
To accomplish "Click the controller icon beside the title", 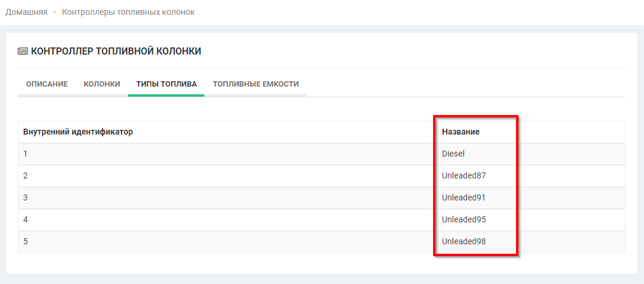I will (x=23, y=52).
